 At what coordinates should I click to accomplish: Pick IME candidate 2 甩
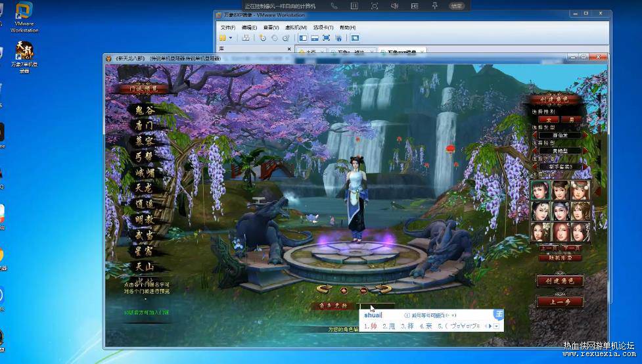point(389,326)
